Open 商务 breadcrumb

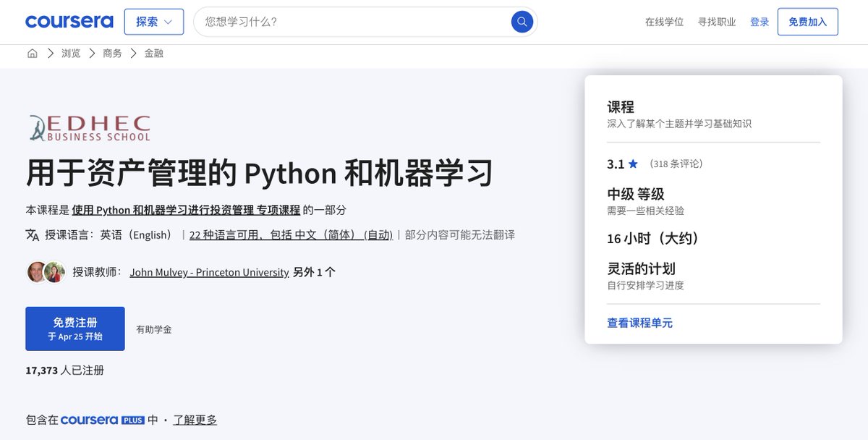pos(112,54)
